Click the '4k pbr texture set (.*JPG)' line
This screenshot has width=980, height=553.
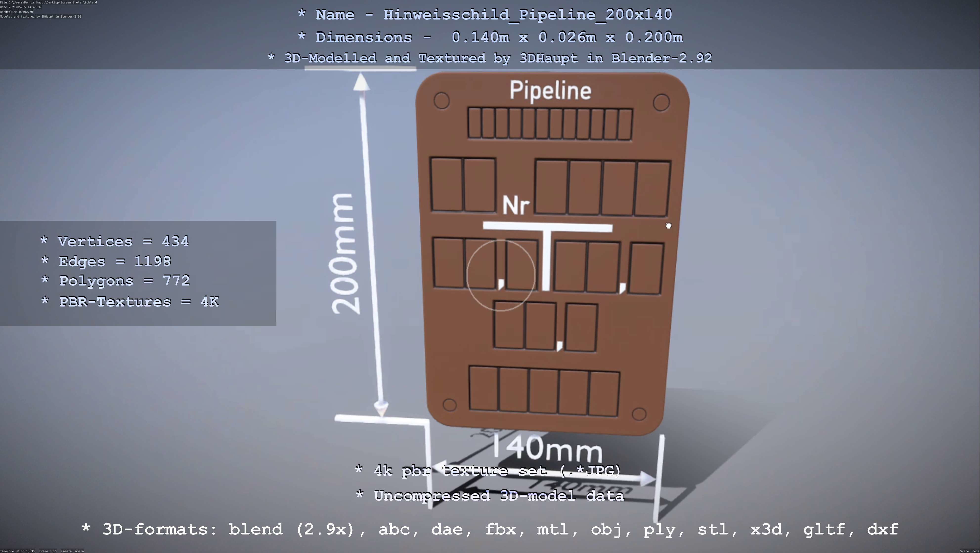pyautogui.click(x=488, y=471)
